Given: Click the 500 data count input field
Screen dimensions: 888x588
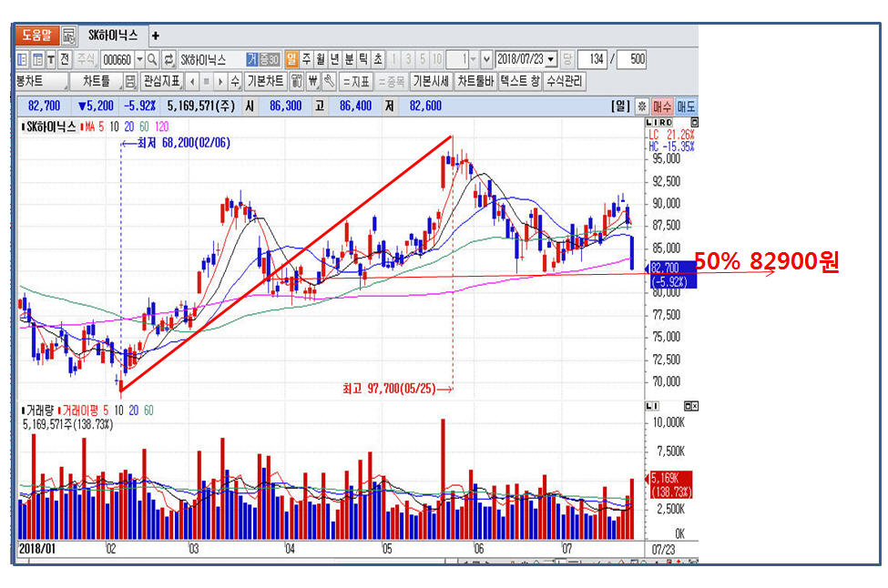Looking at the screenshot, I should 631,59.
